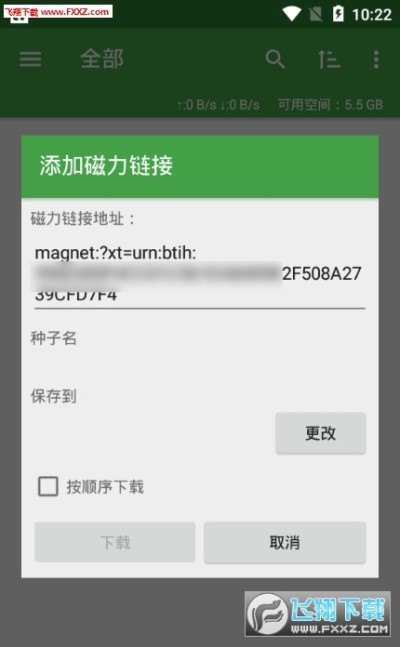Open the three-dot overflow menu

click(x=376, y=59)
